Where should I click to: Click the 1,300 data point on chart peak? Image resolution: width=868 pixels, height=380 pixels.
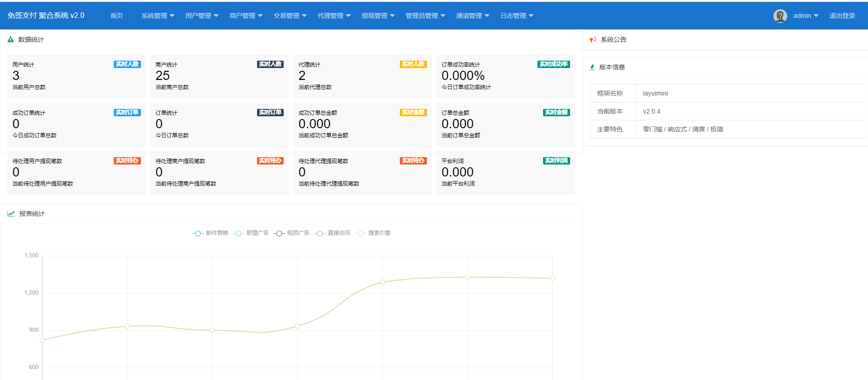point(467,277)
